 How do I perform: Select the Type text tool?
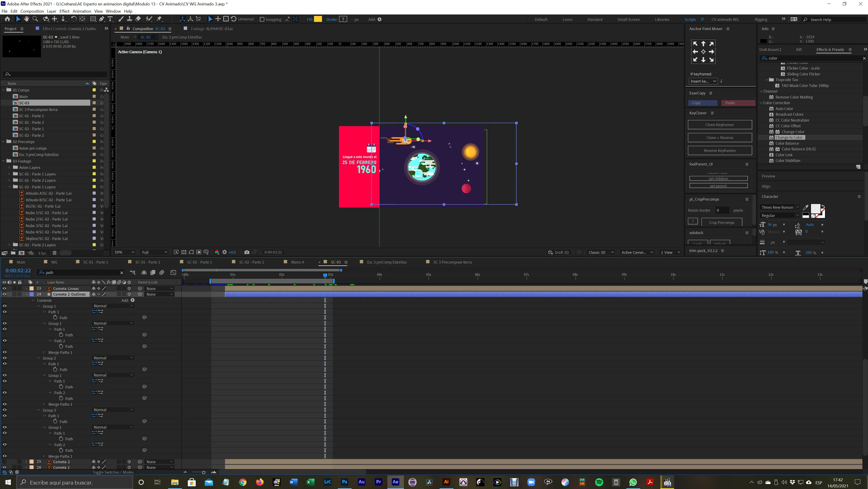110,19
